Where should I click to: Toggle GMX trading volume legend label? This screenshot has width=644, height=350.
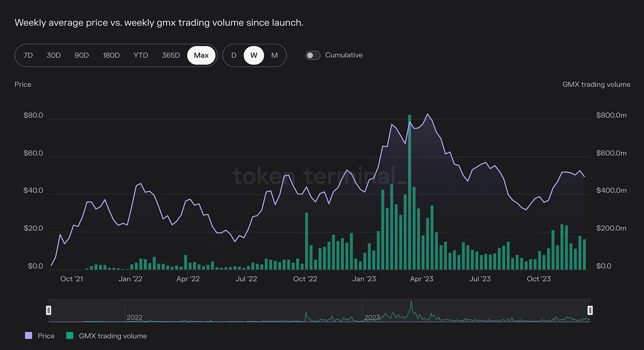pyautogui.click(x=113, y=336)
